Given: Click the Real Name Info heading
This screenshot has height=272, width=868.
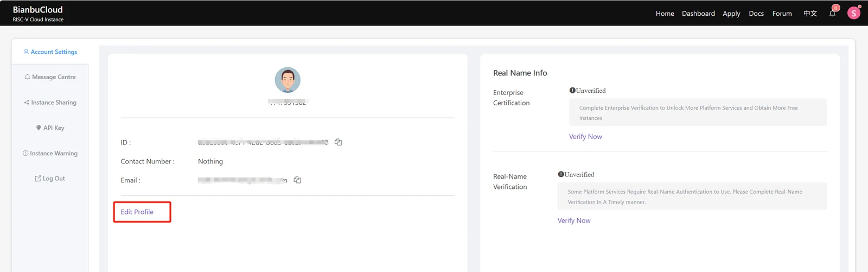Looking at the screenshot, I should click(x=520, y=73).
